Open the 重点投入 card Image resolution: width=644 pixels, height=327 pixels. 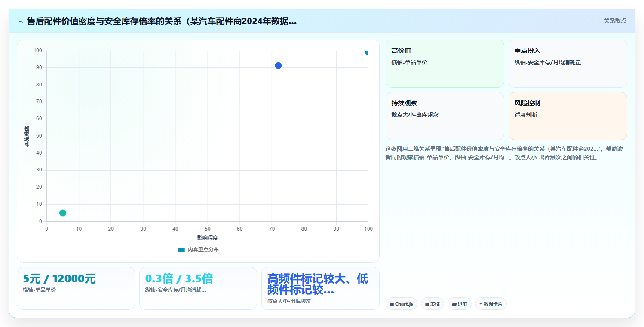click(x=568, y=64)
